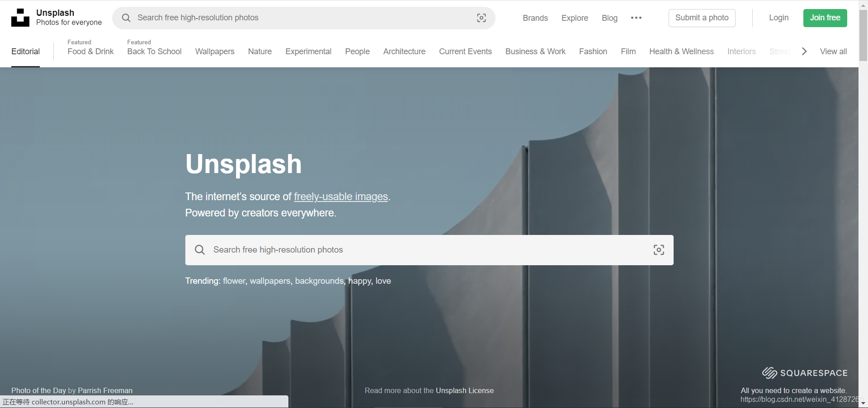Click the scrollbar down arrow
Image resolution: width=868 pixels, height=408 pixels.
pyautogui.click(x=863, y=403)
